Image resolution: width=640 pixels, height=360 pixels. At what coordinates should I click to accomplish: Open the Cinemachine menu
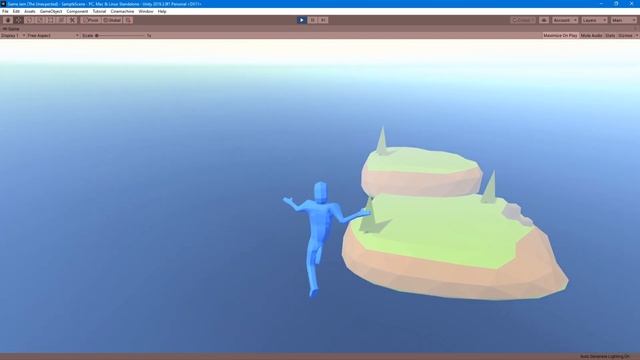click(x=122, y=11)
